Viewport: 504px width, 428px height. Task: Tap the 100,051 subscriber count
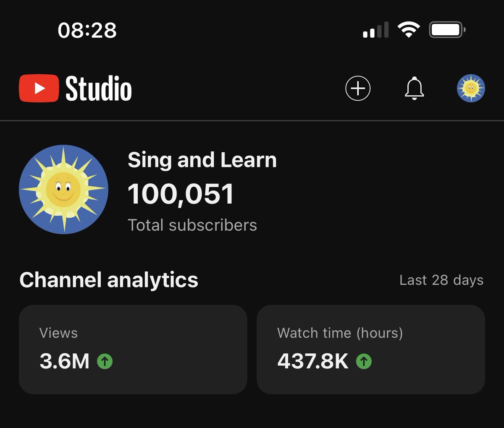[181, 194]
